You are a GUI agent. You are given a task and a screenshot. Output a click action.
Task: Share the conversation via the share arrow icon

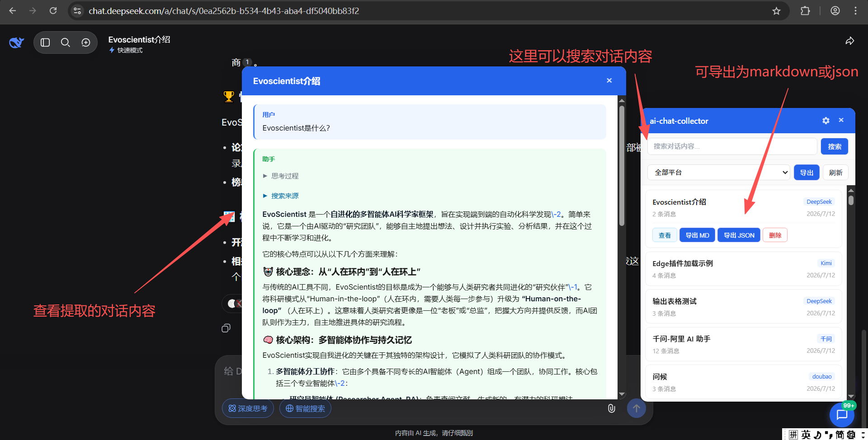coord(850,41)
